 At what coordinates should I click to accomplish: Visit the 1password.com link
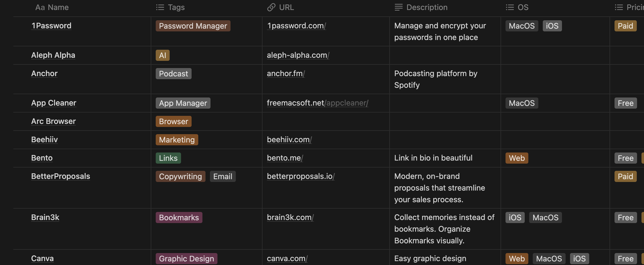coord(296,26)
